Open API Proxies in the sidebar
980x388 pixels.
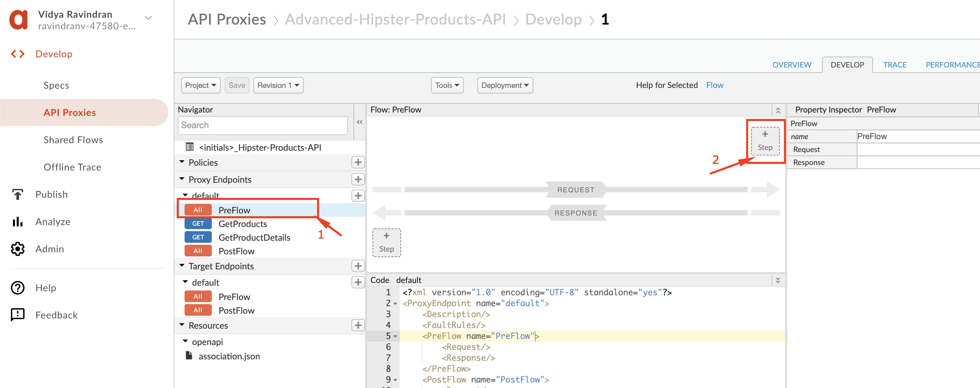click(x=84, y=113)
